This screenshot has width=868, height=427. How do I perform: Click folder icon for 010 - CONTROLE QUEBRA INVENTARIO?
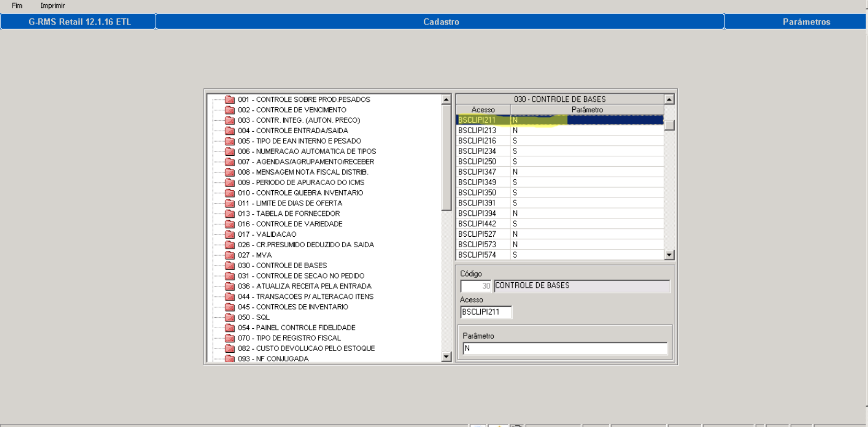tap(229, 193)
